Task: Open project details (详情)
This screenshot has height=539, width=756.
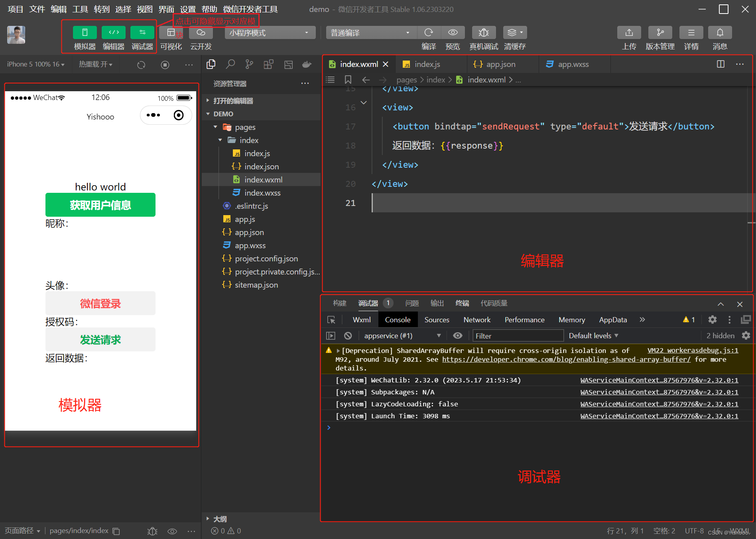Action: coord(691,32)
